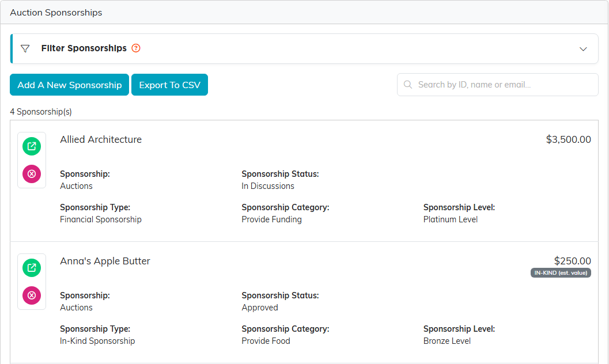
Task: Click the Bronze Level value
Action: point(447,341)
